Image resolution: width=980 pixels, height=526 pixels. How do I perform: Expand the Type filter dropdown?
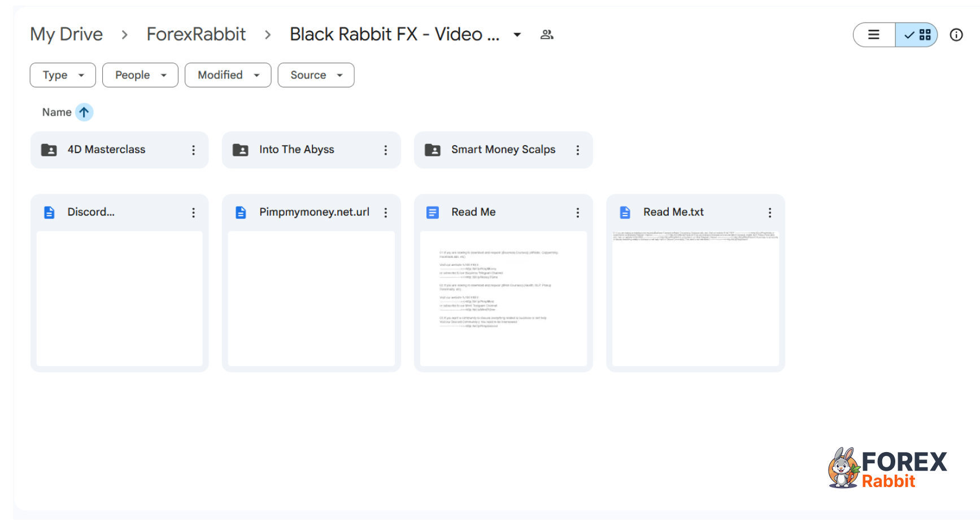[63, 75]
